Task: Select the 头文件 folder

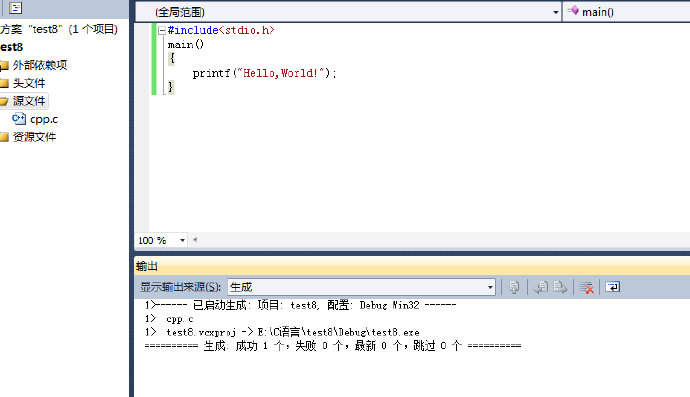Action: click(x=29, y=83)
